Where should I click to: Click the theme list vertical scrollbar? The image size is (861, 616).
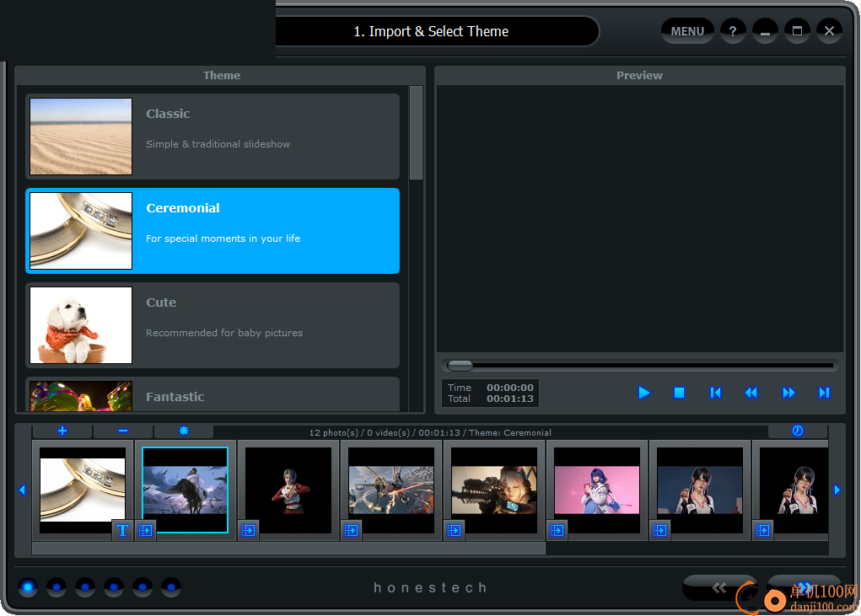click(x=417, y=133)
